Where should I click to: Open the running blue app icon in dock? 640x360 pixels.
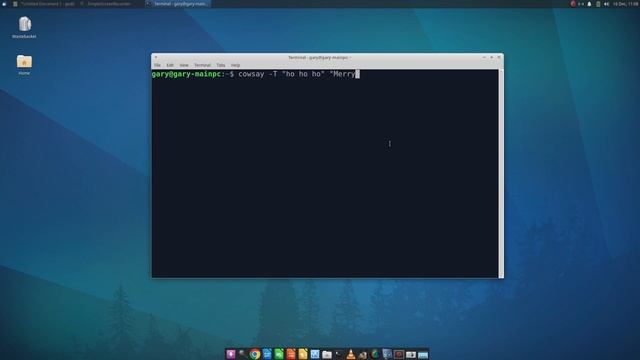(x=387, y=354)
